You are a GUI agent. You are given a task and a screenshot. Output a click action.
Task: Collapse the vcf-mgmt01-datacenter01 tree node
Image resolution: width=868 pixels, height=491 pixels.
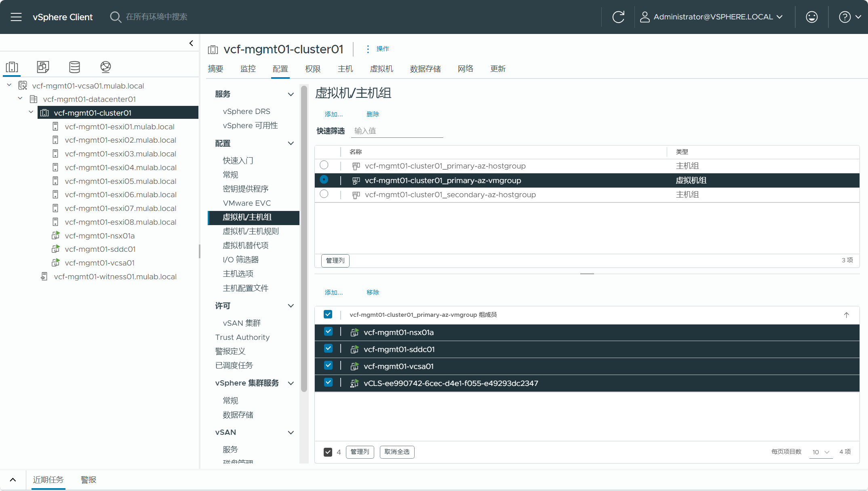[x=20, y=99]
